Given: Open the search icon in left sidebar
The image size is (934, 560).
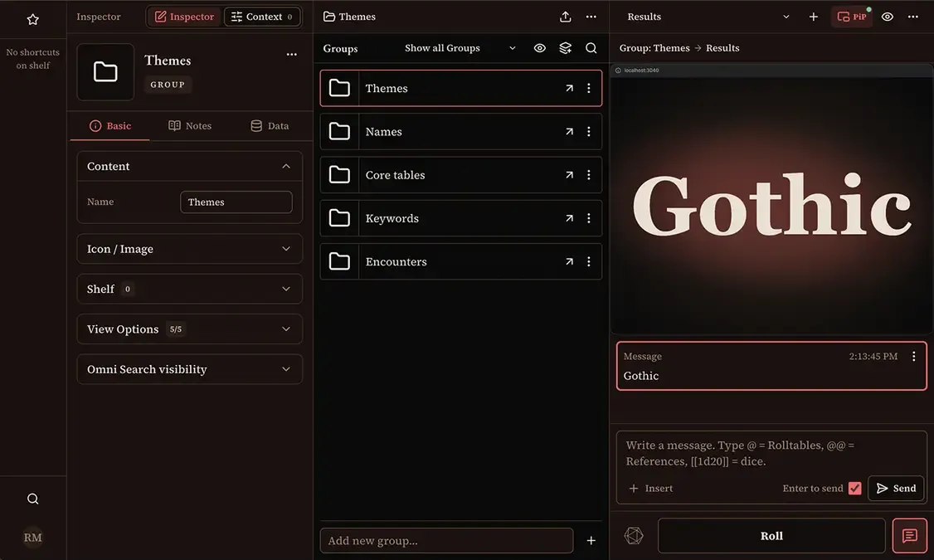Looking at the screenshot, I should (x=32, y=499).
